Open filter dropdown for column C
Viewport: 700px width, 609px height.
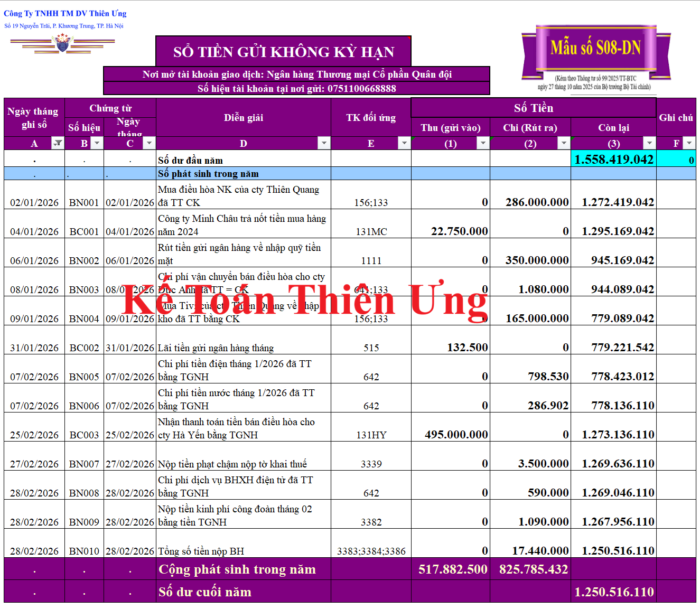[x=150, y=143]
